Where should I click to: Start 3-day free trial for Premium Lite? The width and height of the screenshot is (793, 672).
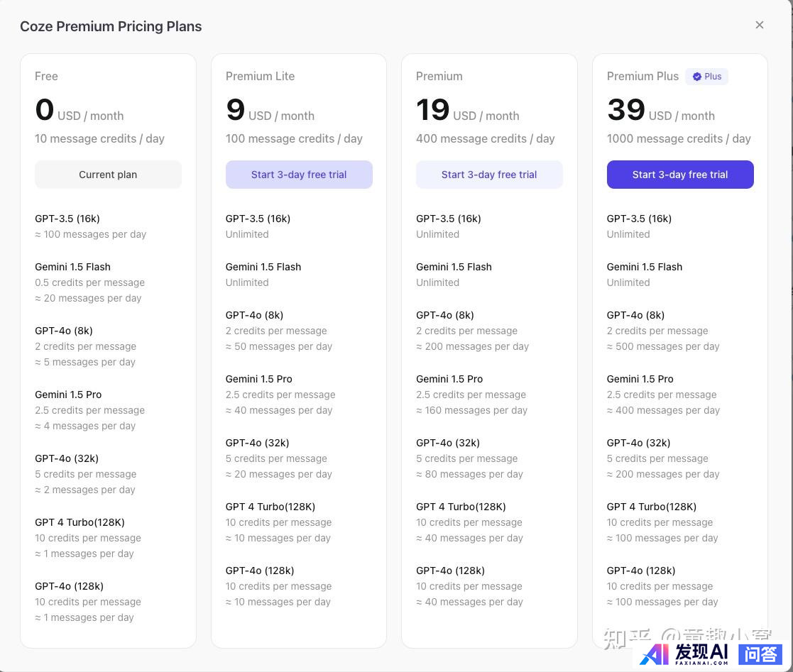pyautogui.click(x=299, y=175)
